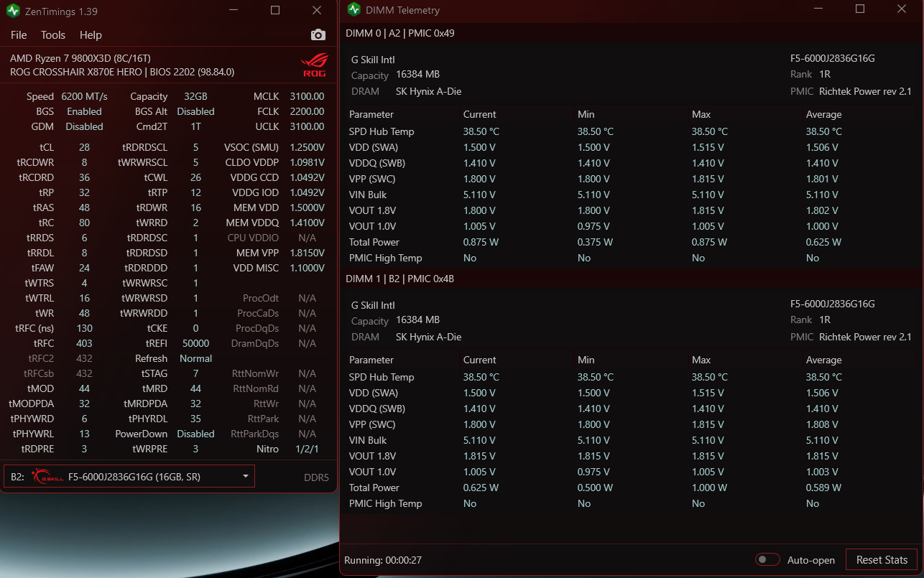Close the DIMM Telemetry window
The width and height of the screenshot is (924, 578).
pos(902,9)
